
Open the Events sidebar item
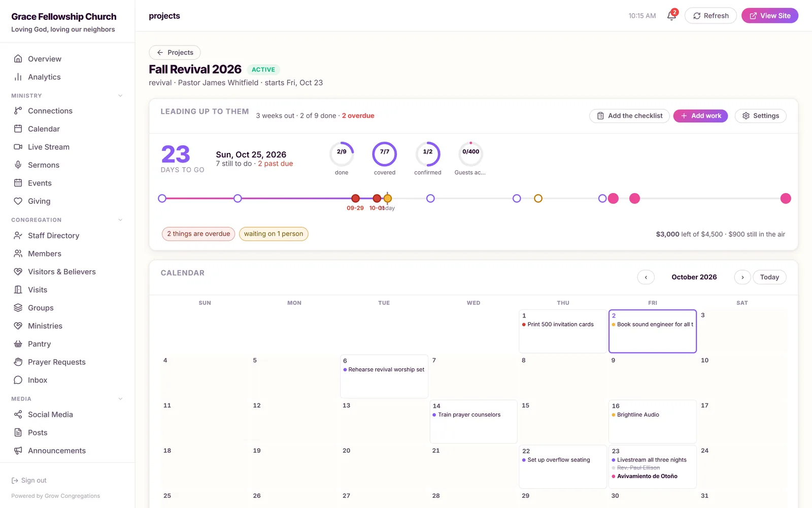tap(67, 183)
